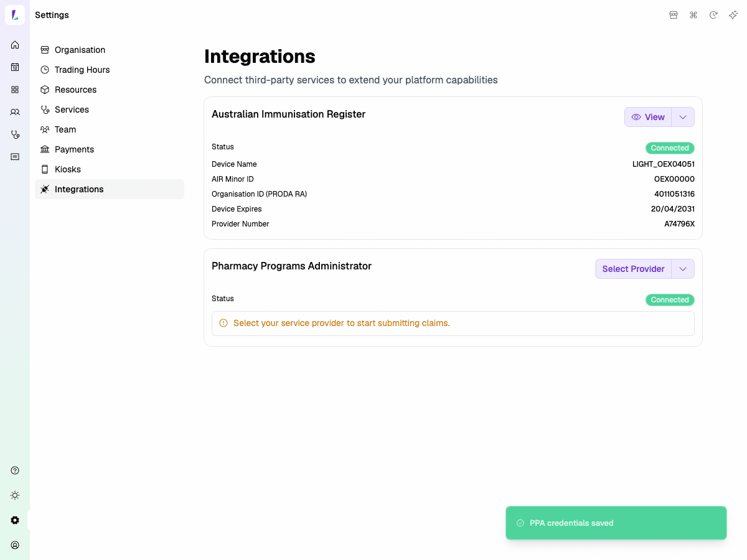Click the Organisation ID (PRODA RA) label
The height and width of the screenshot is (560, 747).
260,194
